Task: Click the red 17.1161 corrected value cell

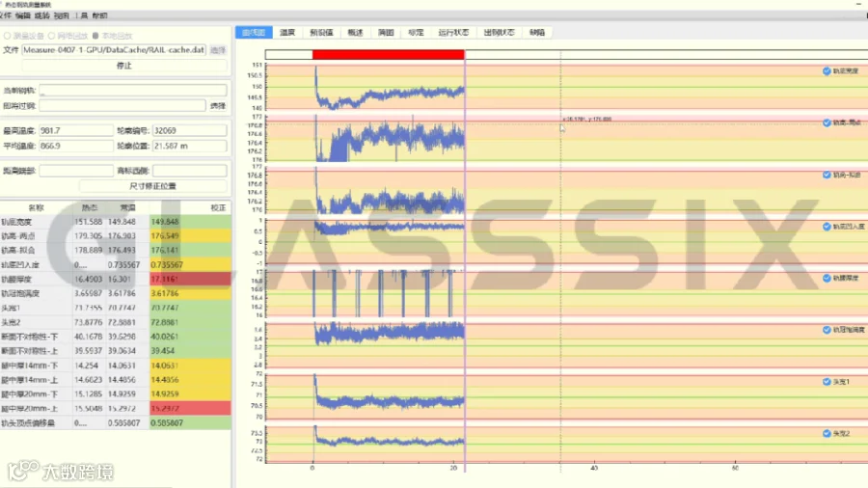Action: tap(190, 279)
